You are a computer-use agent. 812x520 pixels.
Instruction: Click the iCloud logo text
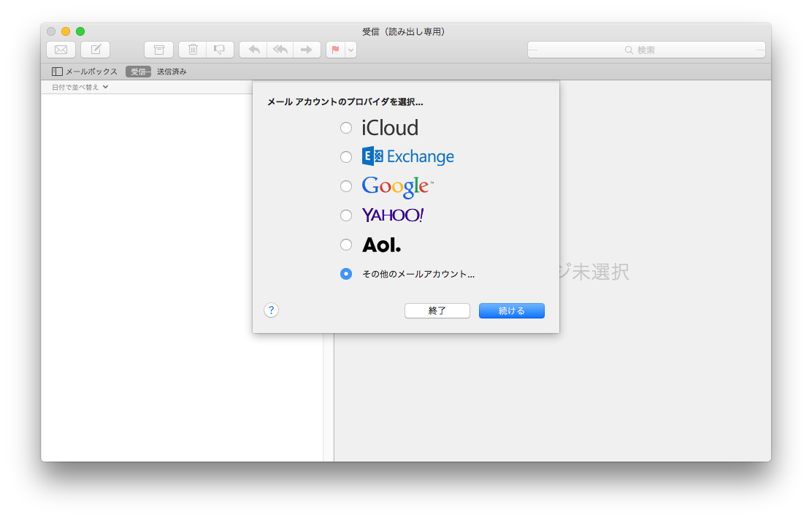click(390, 128)
